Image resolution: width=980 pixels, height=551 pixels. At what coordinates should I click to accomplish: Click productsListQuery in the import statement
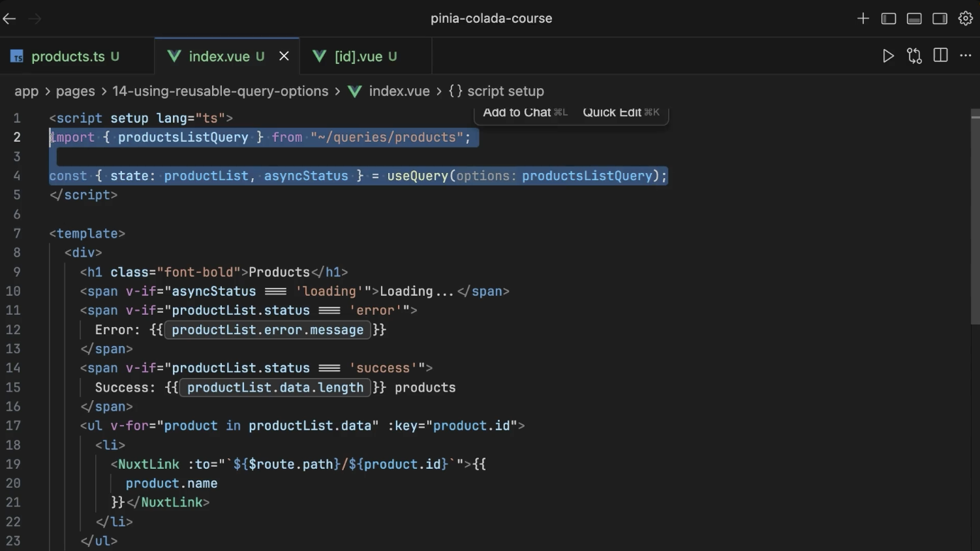[x=183, y=138]
